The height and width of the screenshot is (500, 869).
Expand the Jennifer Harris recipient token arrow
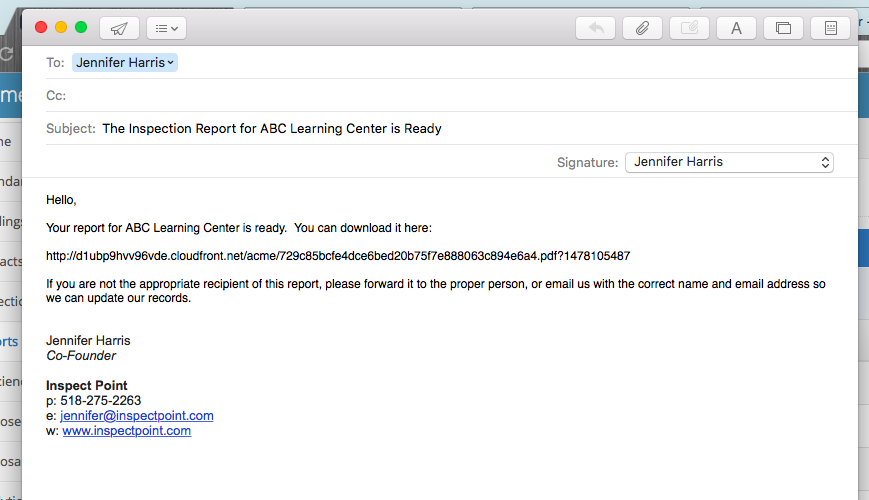click(171, 63)
